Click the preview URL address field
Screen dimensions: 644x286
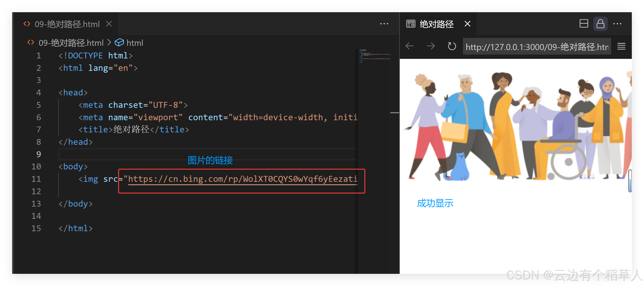tap(536, 47)
